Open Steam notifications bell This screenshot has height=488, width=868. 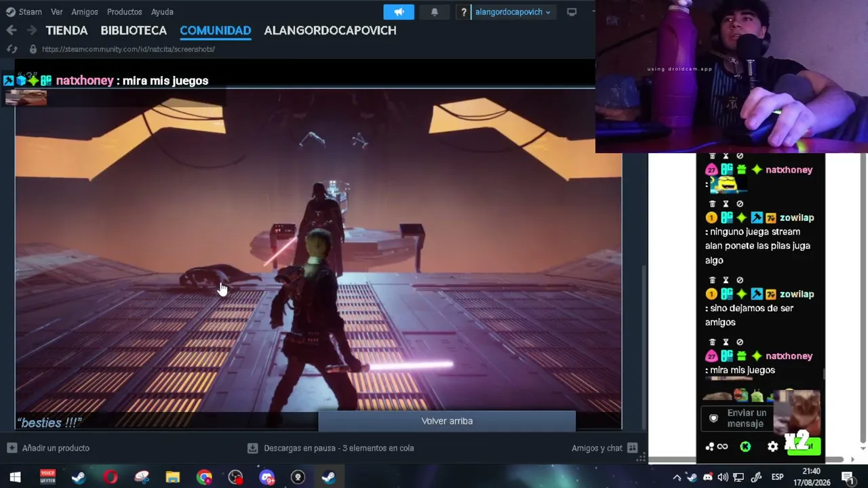pyautogui.click(x=435, y=12)
